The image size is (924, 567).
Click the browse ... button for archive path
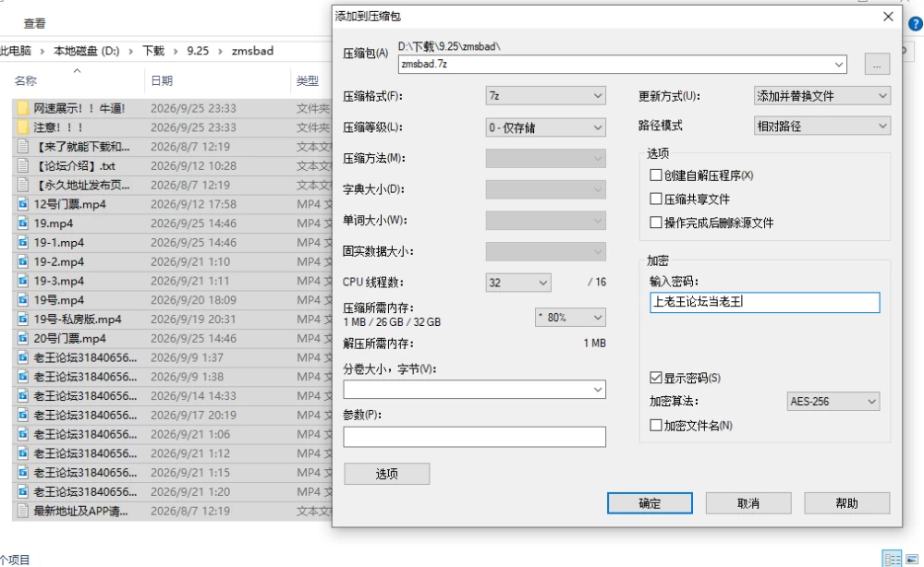click(x=877, y=64)
